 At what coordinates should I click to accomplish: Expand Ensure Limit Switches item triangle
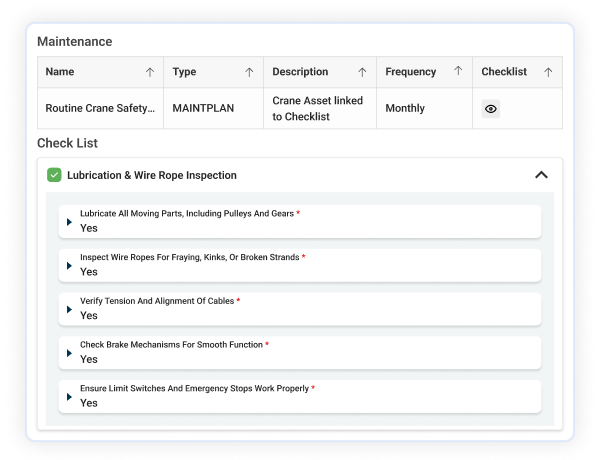coord(69,397)
